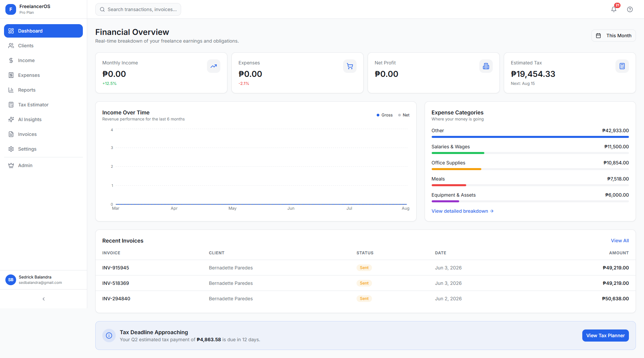
Task: Click the Reports bar chart icon
Action: coord(11,90)
